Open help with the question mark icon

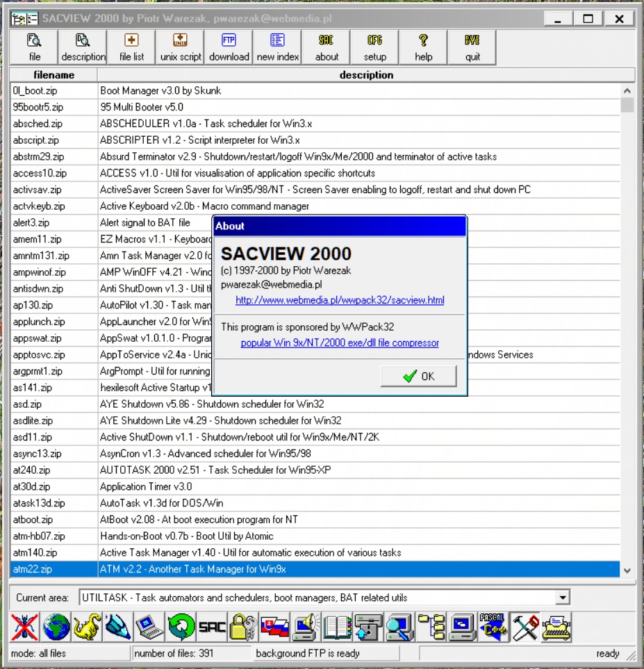pyautogui.click(x=424, y=47)
